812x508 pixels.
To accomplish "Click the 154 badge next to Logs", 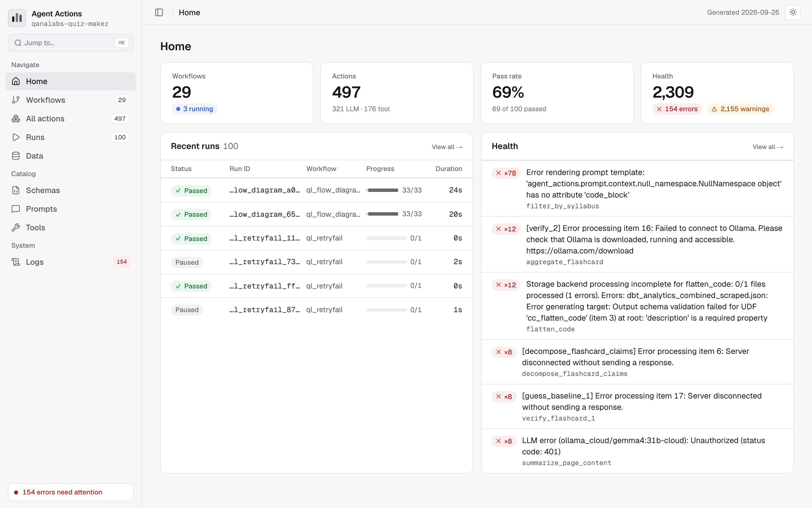I will click(x=122, y=262).
